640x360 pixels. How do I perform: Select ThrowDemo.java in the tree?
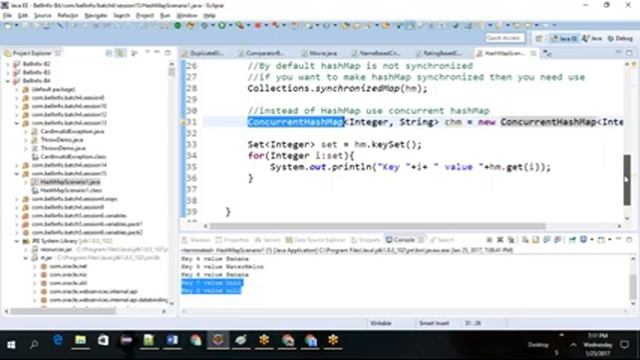[62, 140]
